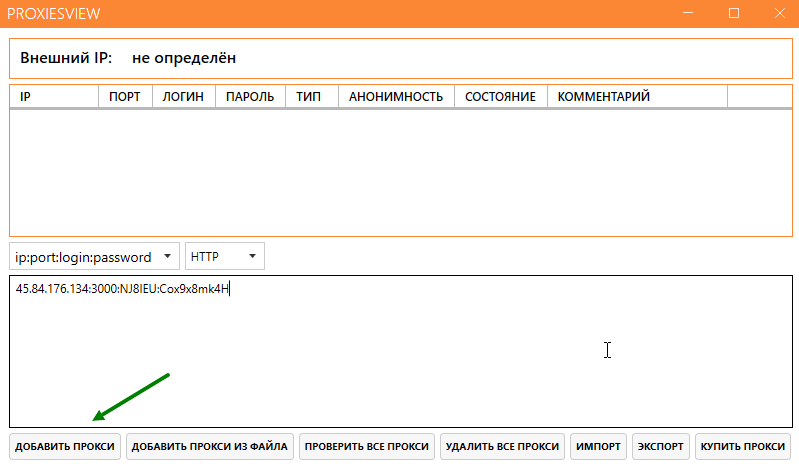Image resolution: width=799 pixels, height=464 pixels.
Task: Click the 45.84.176.134:3000 proxy text line
Action: point(122,289)
